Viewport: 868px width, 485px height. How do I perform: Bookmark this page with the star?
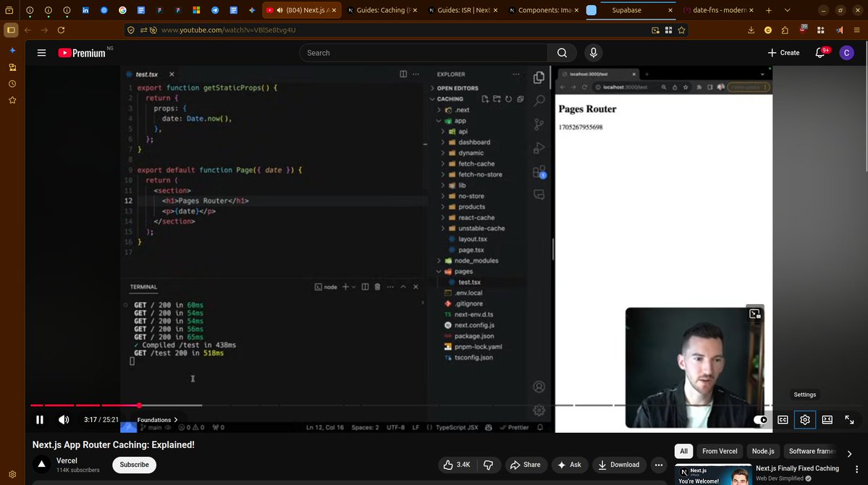point(681,30)
